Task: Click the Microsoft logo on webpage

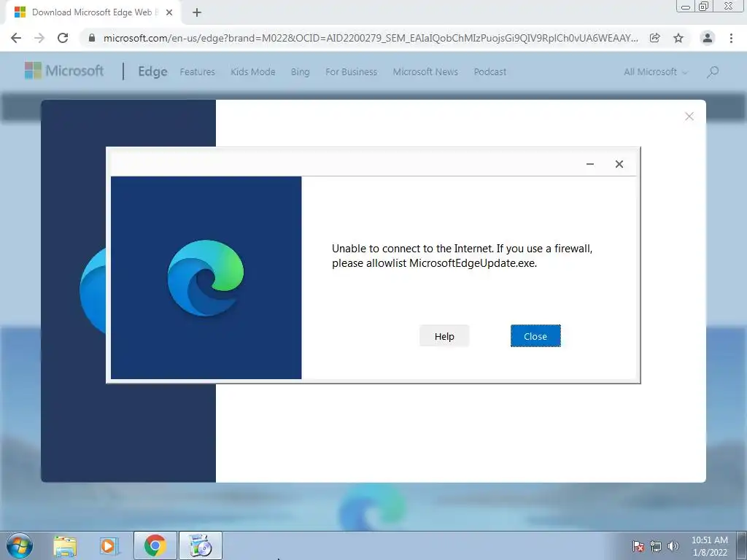Action: point(64,71)
